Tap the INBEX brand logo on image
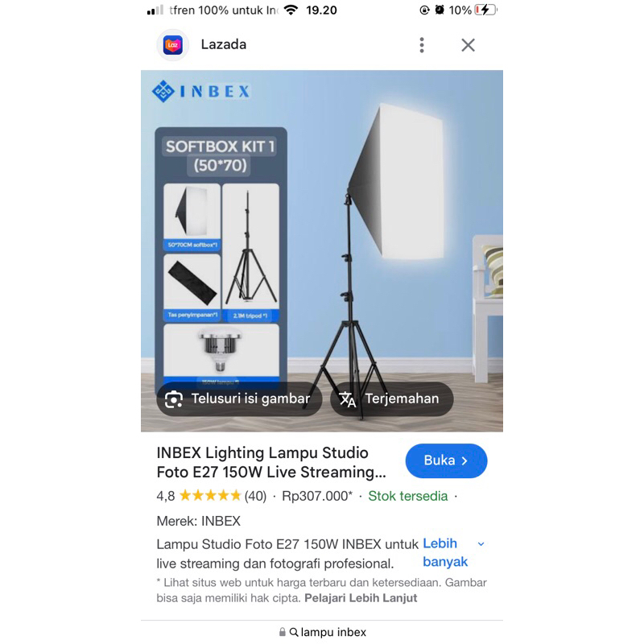644x644 pixels. tap(200, 91)
